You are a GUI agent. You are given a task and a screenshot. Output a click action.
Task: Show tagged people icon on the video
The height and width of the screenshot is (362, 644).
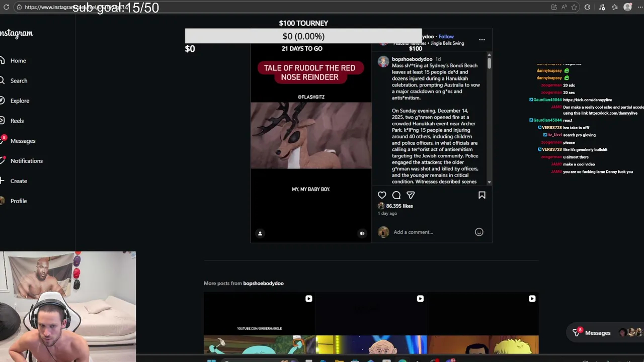pyautogui.click(x=260, y=233)
